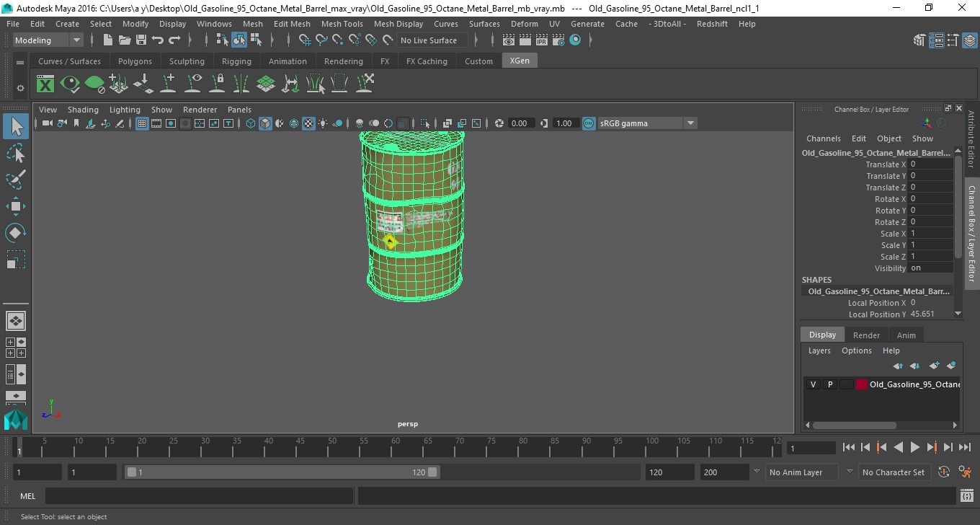Click XGen guide lock shelf icon
This screenshot has height=525, width=980.
(217, 84)
